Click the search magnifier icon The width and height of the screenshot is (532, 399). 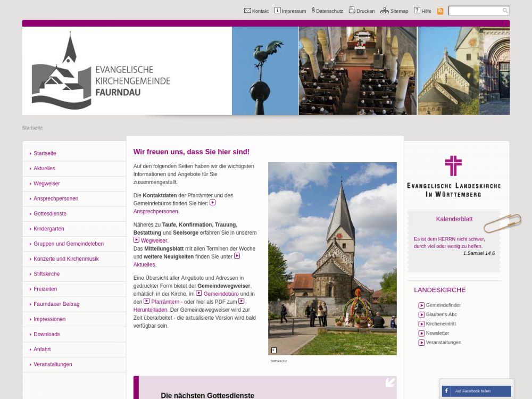click(x=505, y=11)
